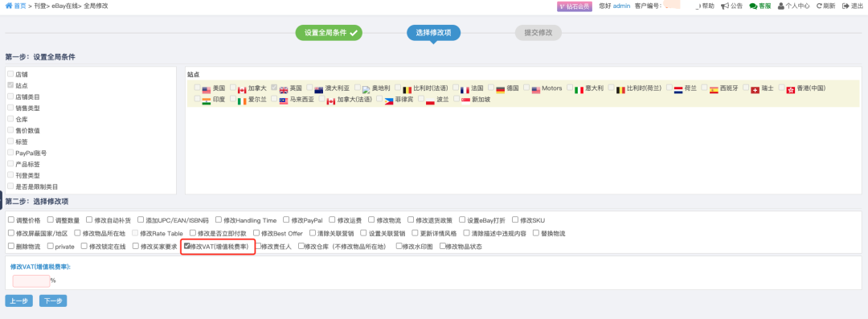Go to the 选择修改项 step tab
The image size is (868, 319).
[x=433, y=33]
